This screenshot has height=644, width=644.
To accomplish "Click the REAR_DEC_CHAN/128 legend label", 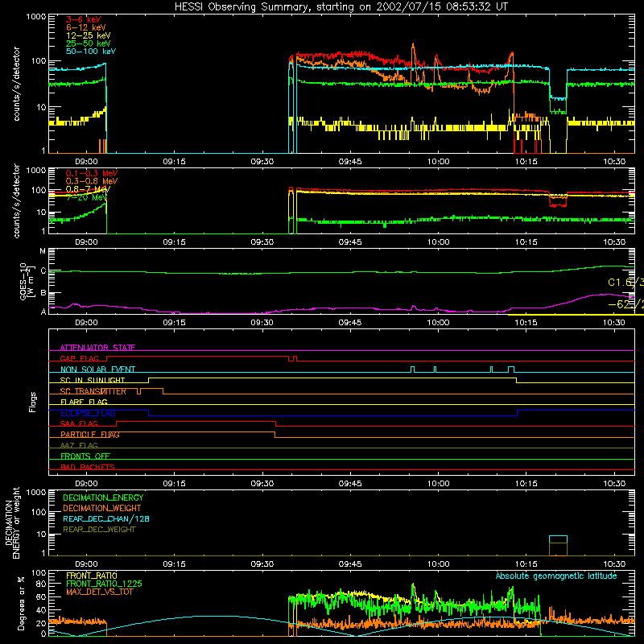I will 106,518.
